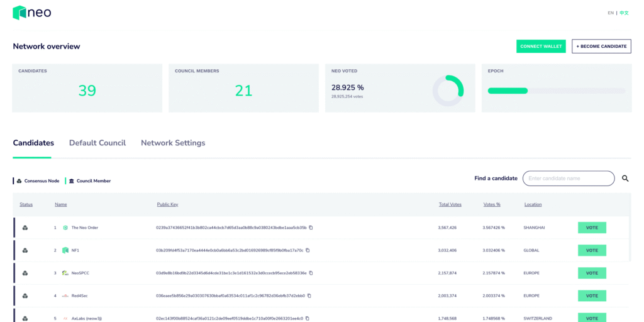This screenshot has width=644, height=322.
Task: Copy NeoSPCC public key
Action: [311, 273]
